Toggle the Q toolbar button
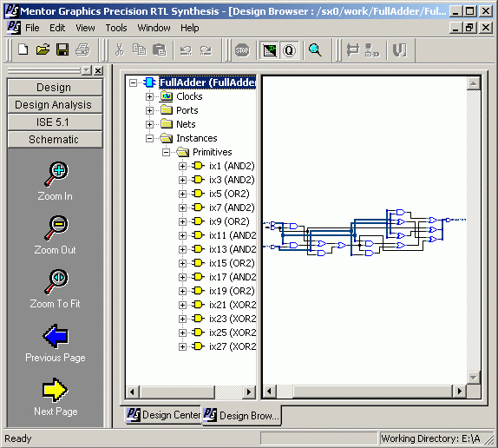This screenshot has width=498, height=448. [289, 50]
